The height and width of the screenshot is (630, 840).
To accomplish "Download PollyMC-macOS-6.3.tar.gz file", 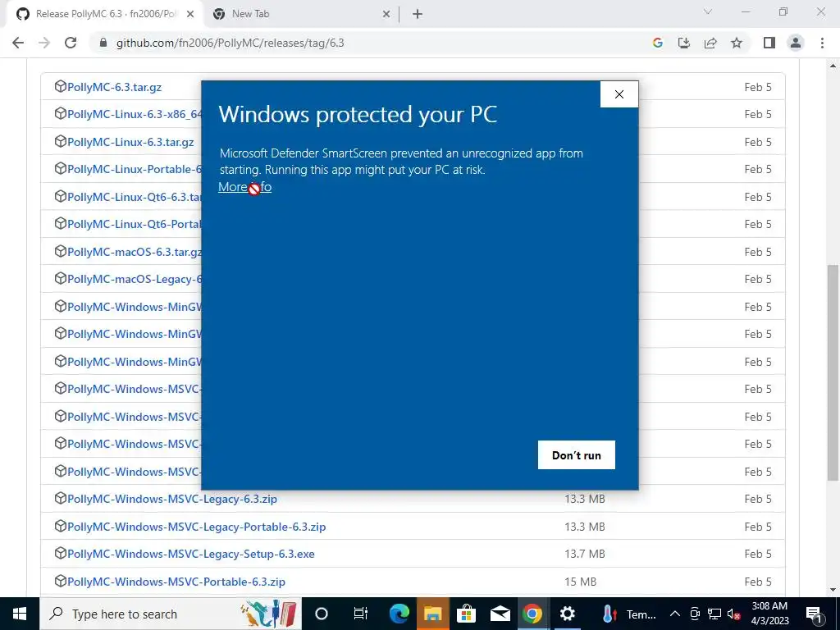I will pos(135,252).
